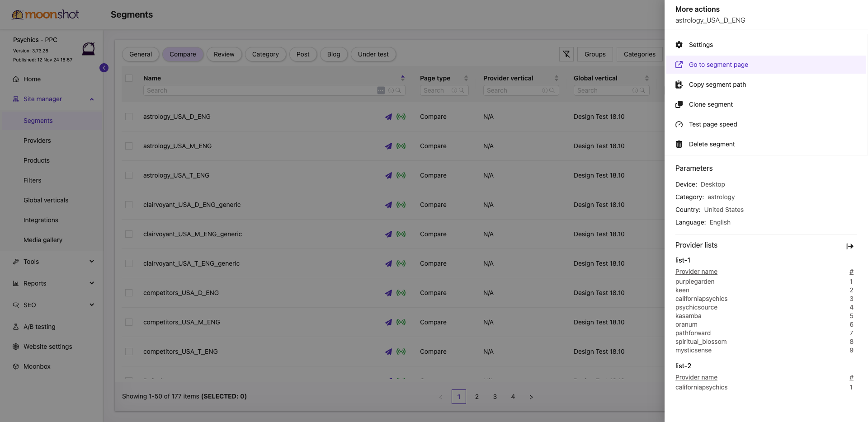The width and height of the screenshot is (868, 422).
Task: Click the Moonbox cube icon
Action: tap(16, 366)
